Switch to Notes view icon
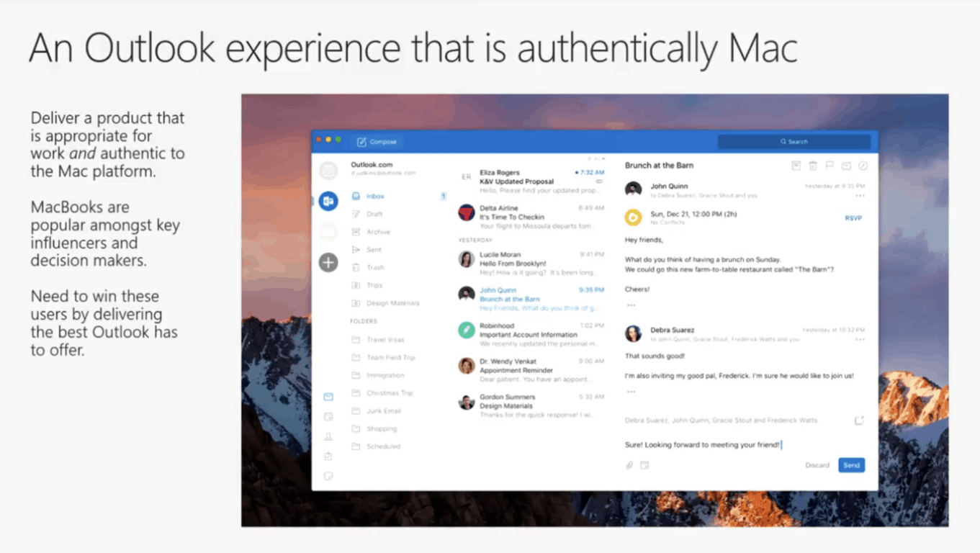This screenshot has height=553, width=980. click(x=328, y=476)
